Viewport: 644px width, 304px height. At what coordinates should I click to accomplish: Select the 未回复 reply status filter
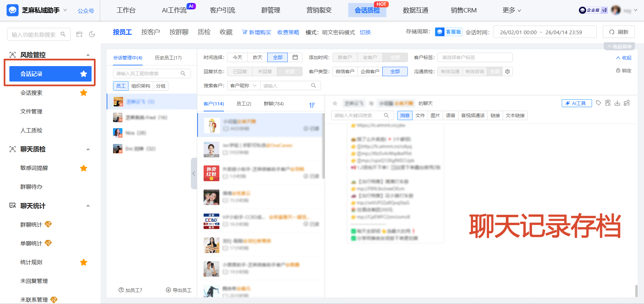click(265, 71)
